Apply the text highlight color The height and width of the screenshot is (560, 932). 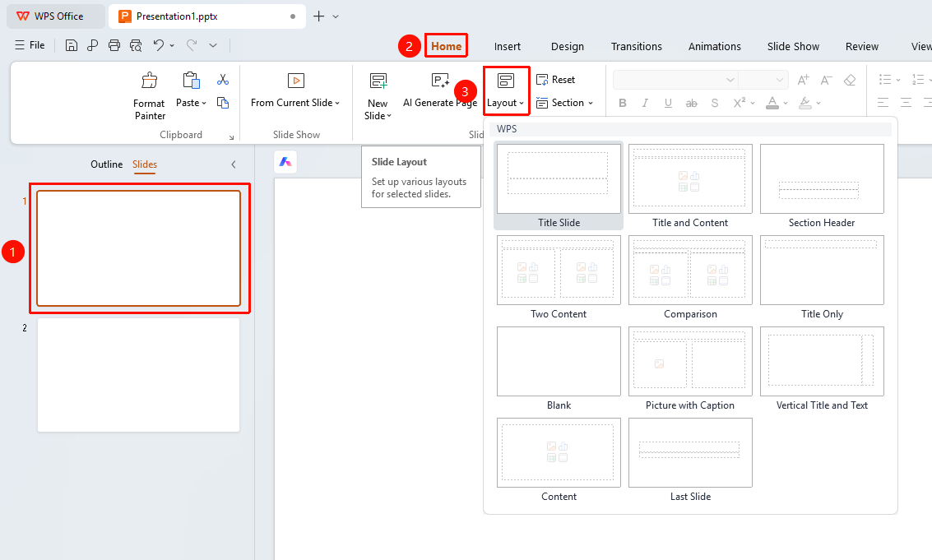click(x=804, y=103)
